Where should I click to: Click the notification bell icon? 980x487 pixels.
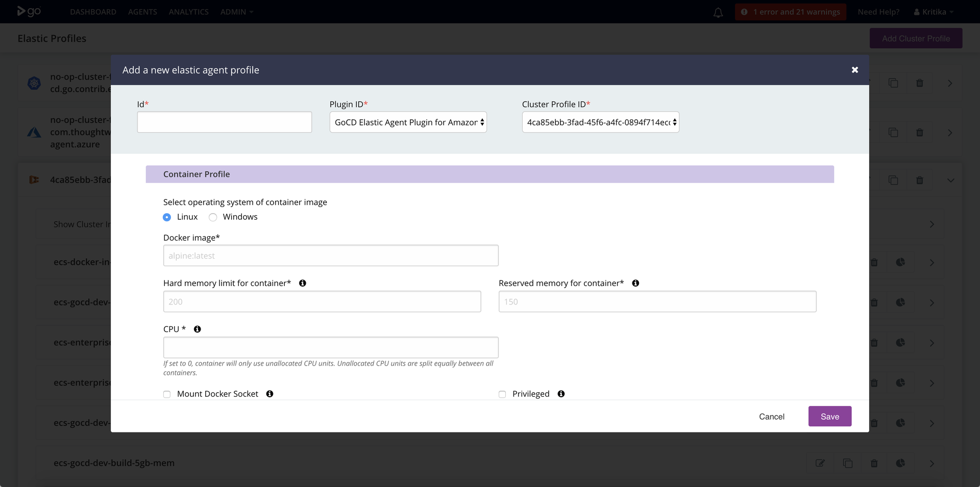(718, 12)
